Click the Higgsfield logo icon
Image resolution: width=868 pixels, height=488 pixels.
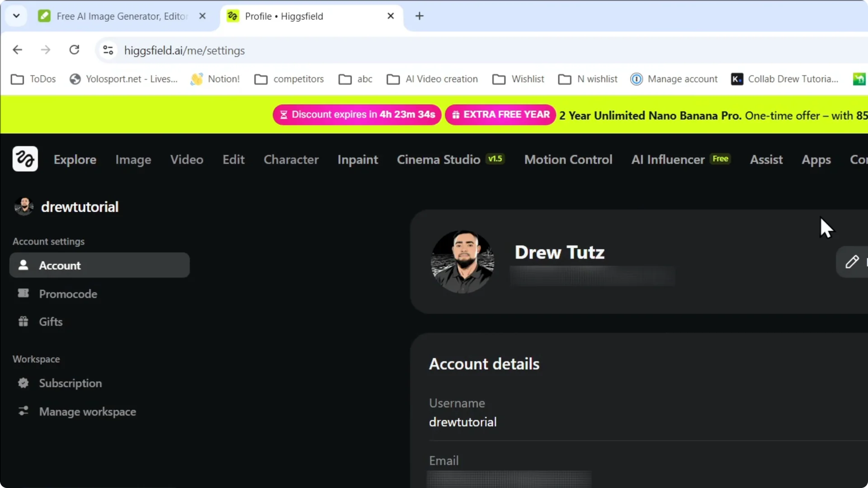[x=25, y=159]
